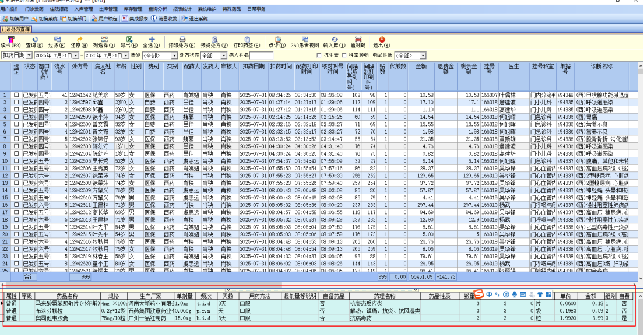Toggle the 抗生素 antibiotic checkbox
This screenshot has width=644, height=336.
click(x=319, y=55)
